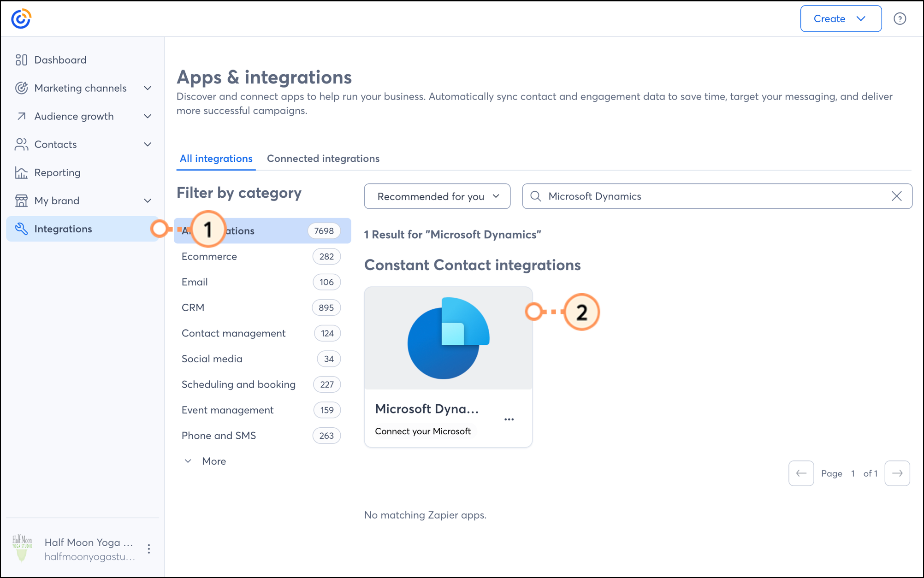Image resolution: width=924 pixels, height=578 pixels.
Task: Go to previous results page arrow
Action: click(801, 473)
